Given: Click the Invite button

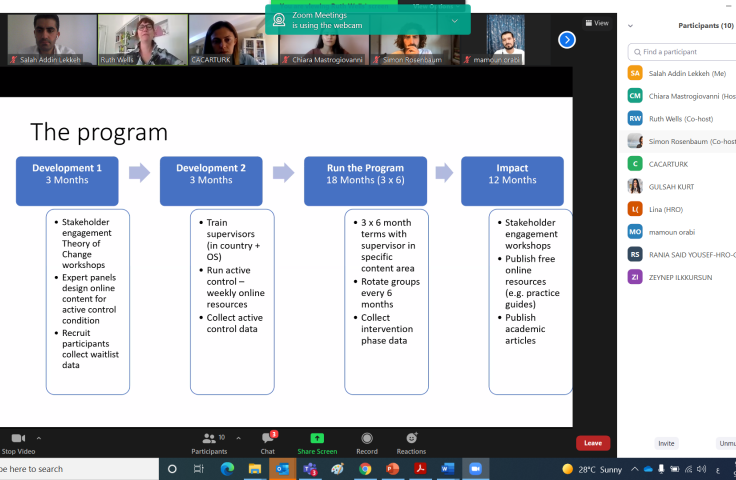Looking at the screenshot, I should click(x=666, y=443).
